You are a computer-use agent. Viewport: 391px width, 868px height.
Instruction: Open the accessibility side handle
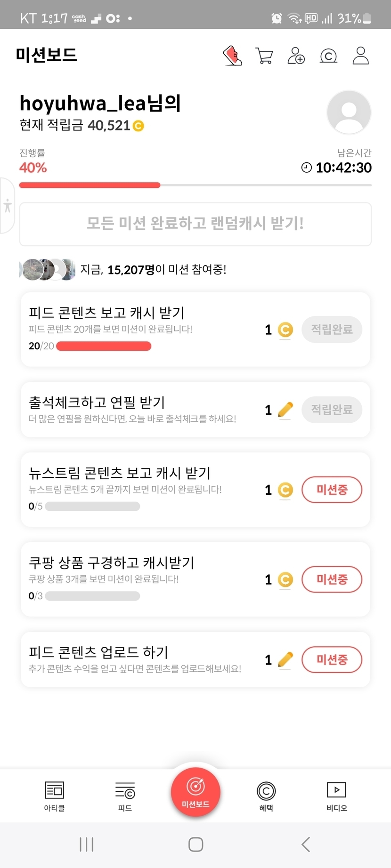(7, 206)
